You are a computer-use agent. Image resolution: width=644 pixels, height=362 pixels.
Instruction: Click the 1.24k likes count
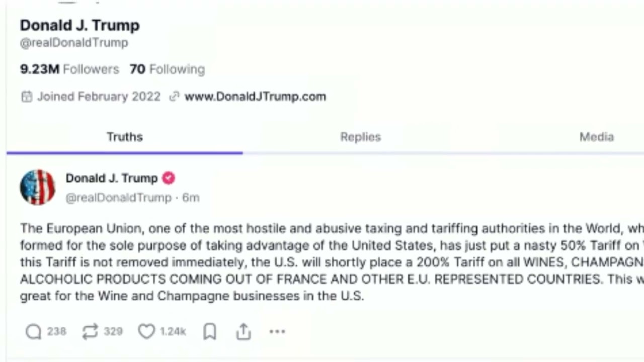tap(173, 331)
